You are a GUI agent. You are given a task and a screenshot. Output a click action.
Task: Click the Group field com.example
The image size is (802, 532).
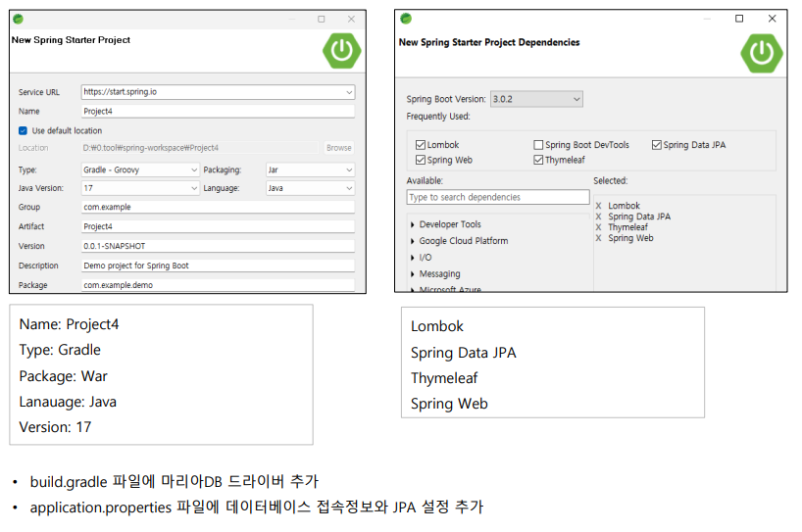click(x=218, y=207)
